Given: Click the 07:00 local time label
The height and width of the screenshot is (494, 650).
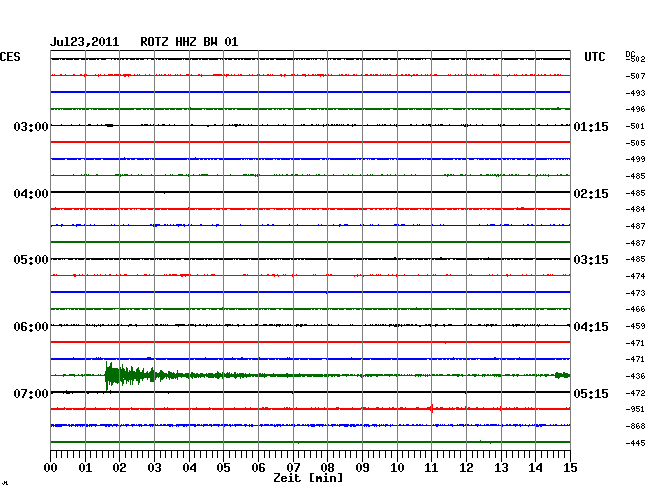Looking at the screenshot, I should (31, 393).
